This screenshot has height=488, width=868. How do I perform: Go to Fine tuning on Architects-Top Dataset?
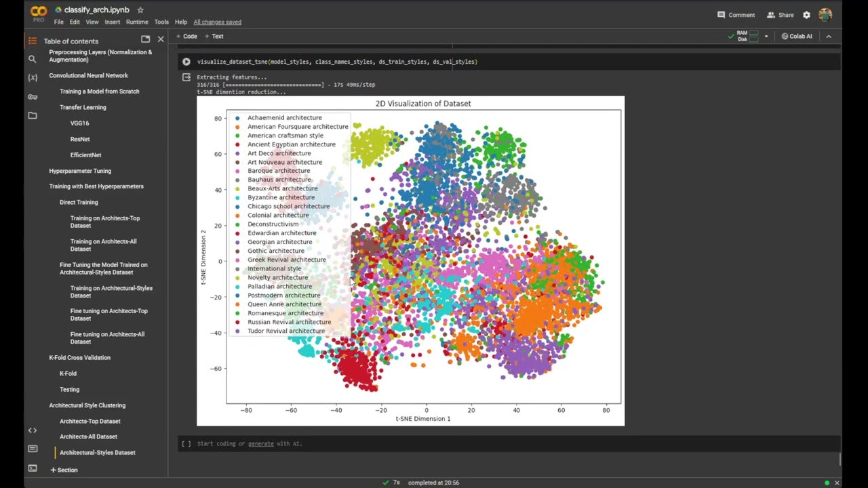[x=108, y=314]
